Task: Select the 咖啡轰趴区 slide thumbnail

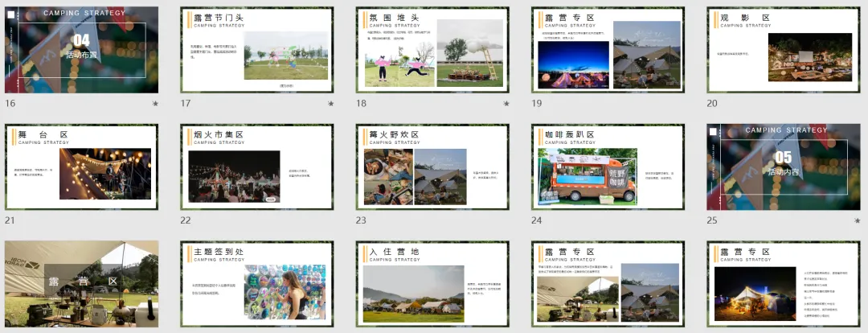Action: [608, 166]
